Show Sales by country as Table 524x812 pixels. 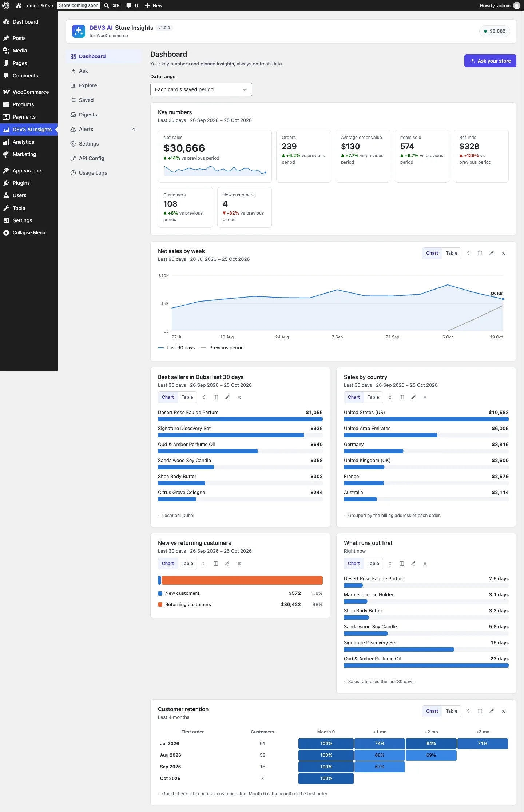pos(373,397)
